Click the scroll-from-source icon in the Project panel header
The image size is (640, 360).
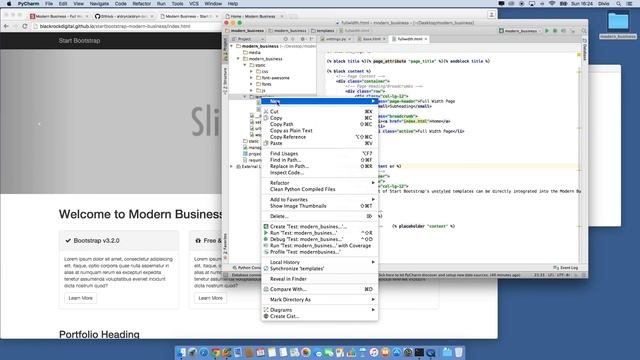(x=285, y=39)
